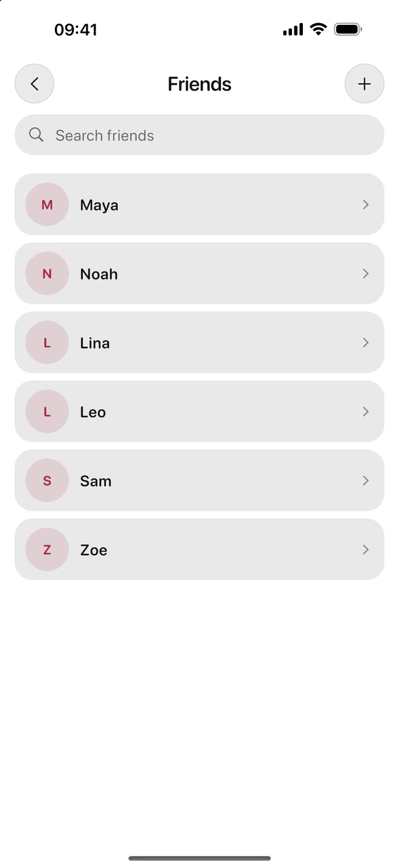Select Sam from the friends list

coord(199,481)
